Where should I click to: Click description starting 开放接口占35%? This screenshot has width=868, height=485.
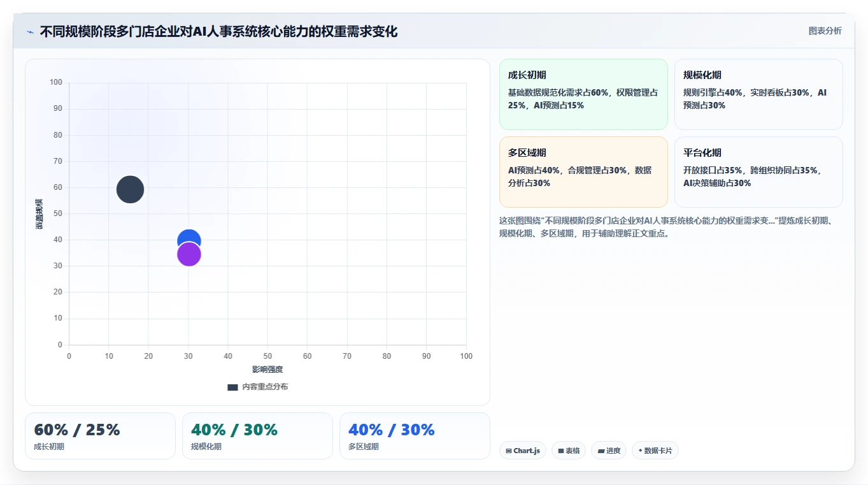tap(753, 177)
